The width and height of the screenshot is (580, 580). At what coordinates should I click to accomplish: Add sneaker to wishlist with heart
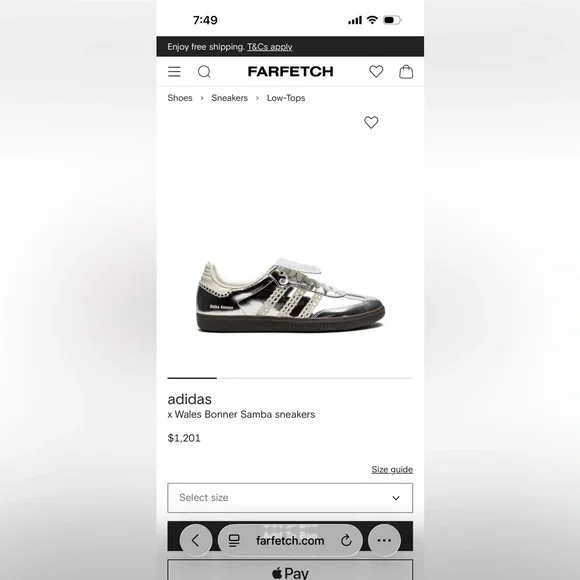[371, 122]
